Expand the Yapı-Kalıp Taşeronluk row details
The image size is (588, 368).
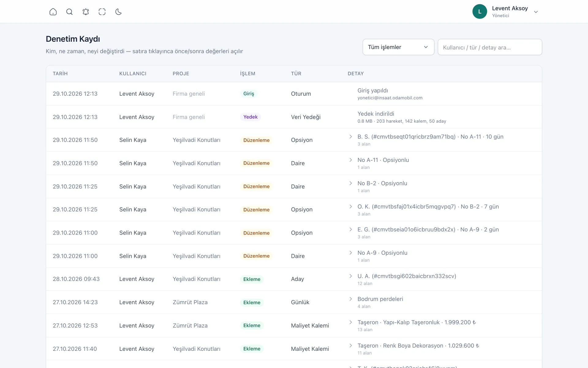[351, 322]
